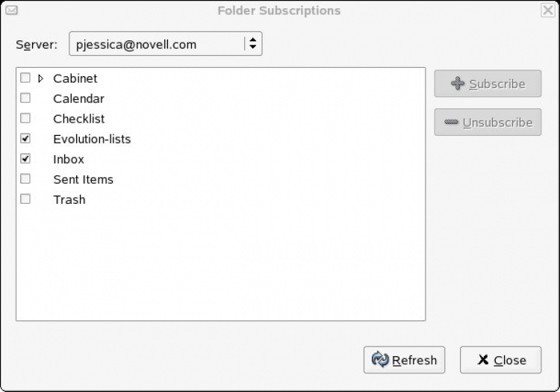Viewport: 560px width, 392px height.
Task: Expand the Cabinet folder tree
Action: tap(40, 78)
